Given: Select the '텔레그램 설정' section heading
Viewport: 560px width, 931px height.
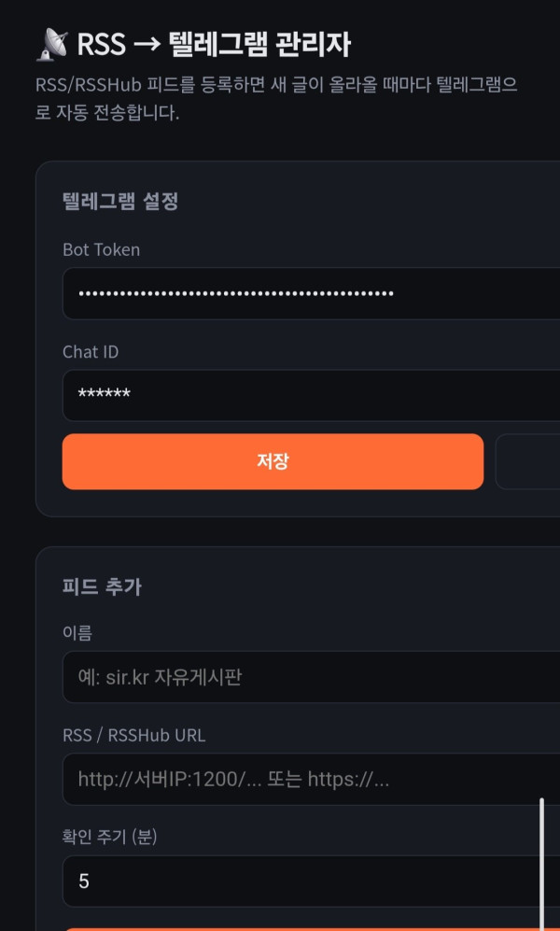Looking at the screenshot, I should tap(120, 202).
